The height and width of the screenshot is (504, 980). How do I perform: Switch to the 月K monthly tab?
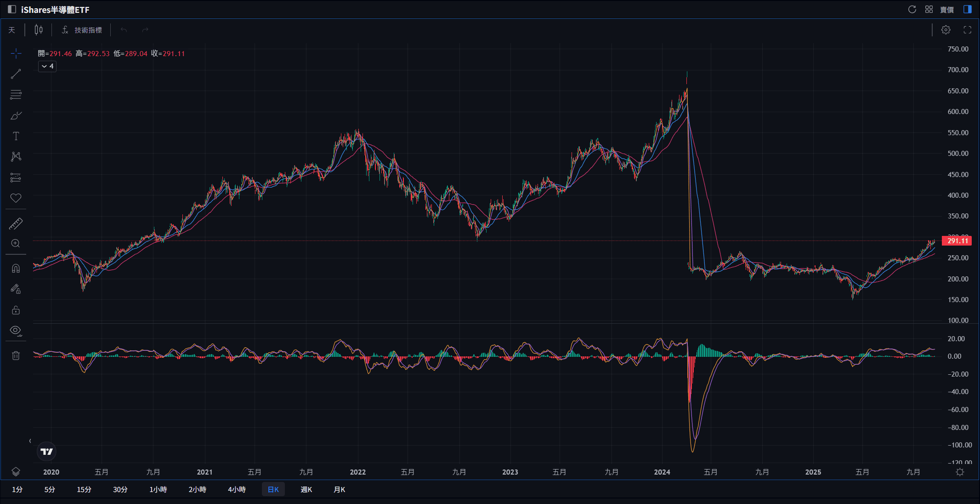pyautogui.click(x=339, y=489)
